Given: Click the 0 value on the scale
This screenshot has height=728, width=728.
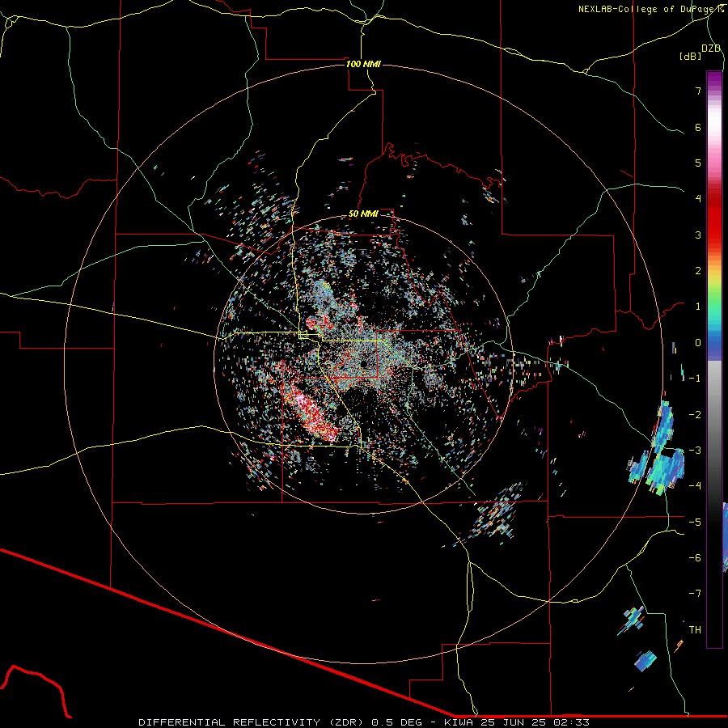Looking at the screenshot, I should pyautogui.click(x=698, y=343).
